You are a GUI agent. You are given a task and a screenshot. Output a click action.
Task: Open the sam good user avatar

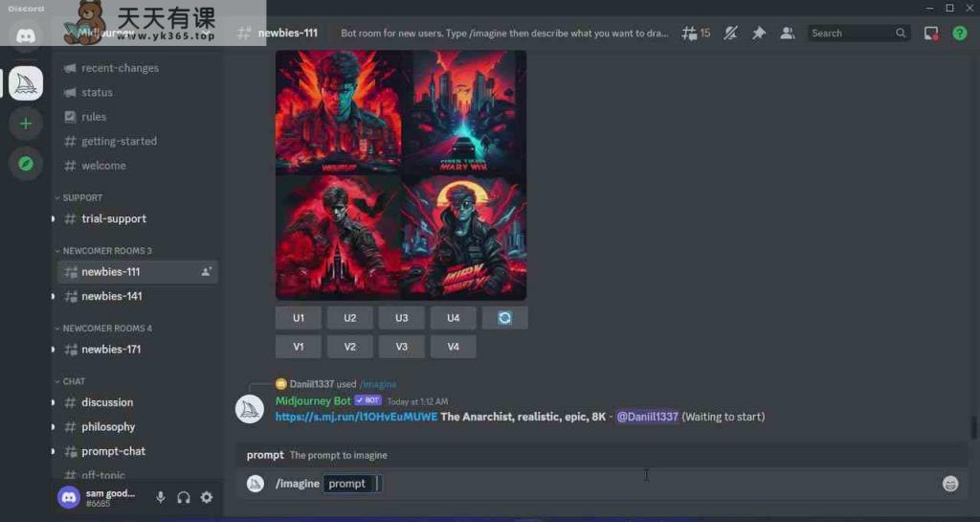click(69, 498)
